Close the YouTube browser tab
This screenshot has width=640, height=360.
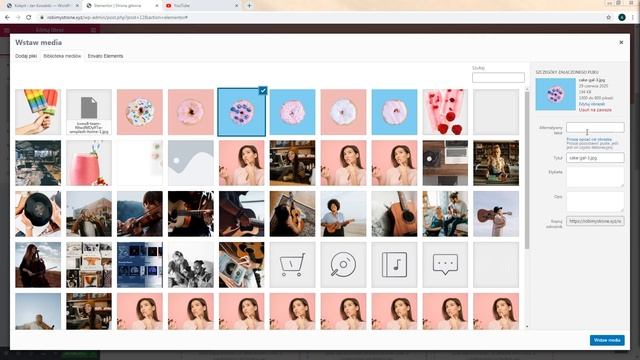[237, 6]
